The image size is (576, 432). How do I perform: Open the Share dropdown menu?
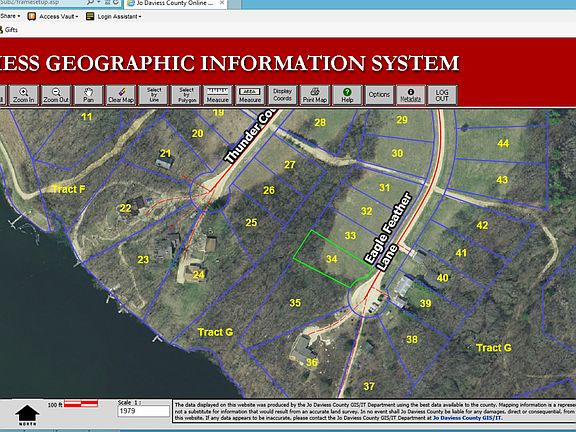pyautogui.click(x=10, y=16)
